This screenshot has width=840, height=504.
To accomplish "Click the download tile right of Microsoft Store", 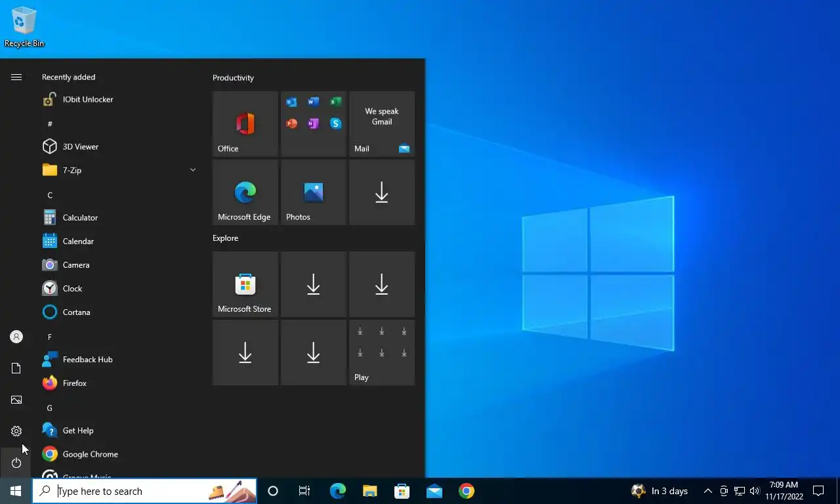I will (x=314, y=284).
